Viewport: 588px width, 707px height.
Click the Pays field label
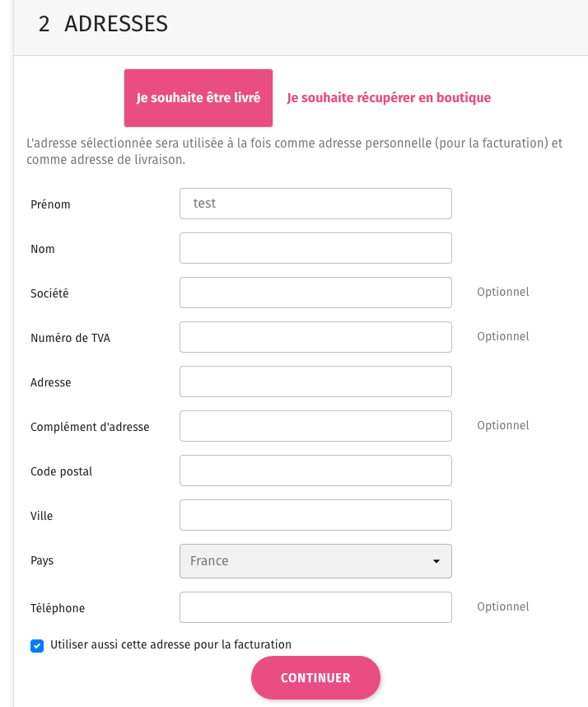(42, 560)
